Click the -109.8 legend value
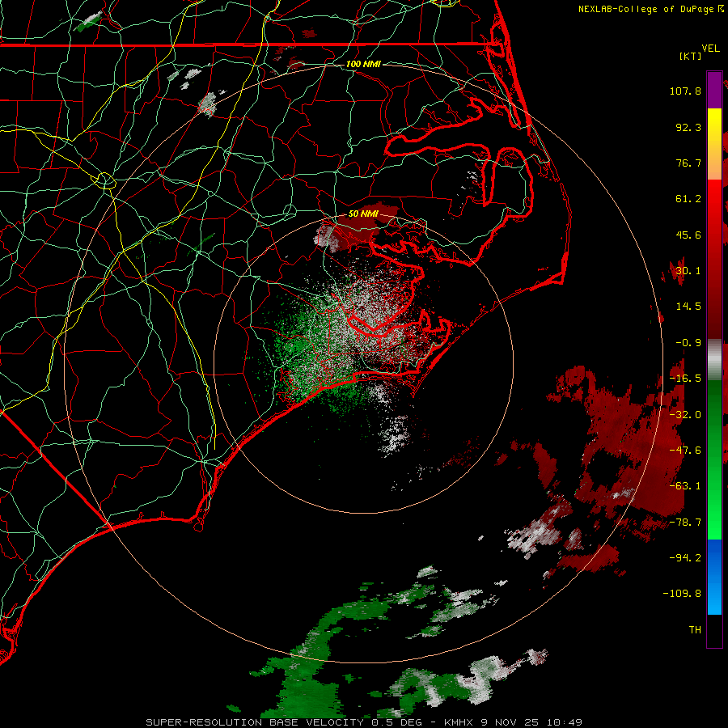 tap(682, 594)
